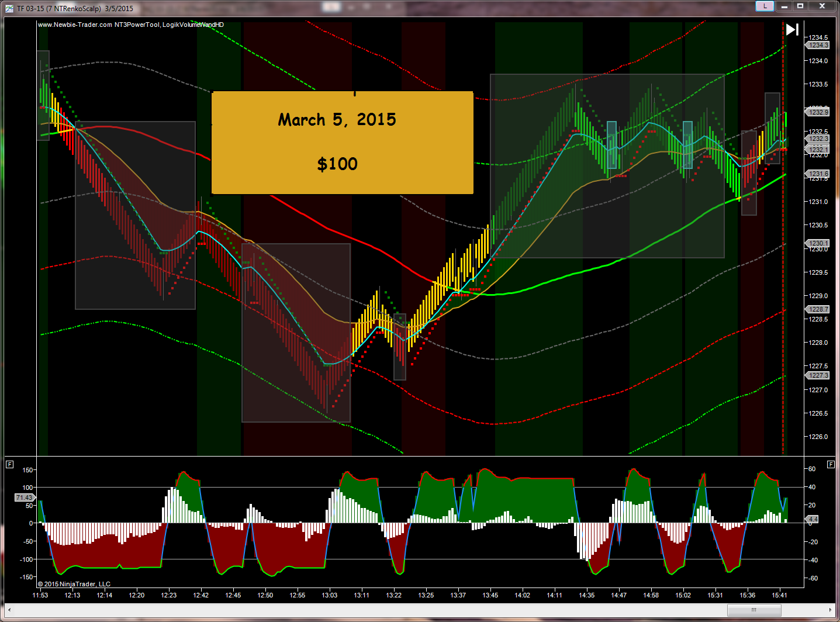
Task: Maximize the chart window
Action: click(800, 6)
